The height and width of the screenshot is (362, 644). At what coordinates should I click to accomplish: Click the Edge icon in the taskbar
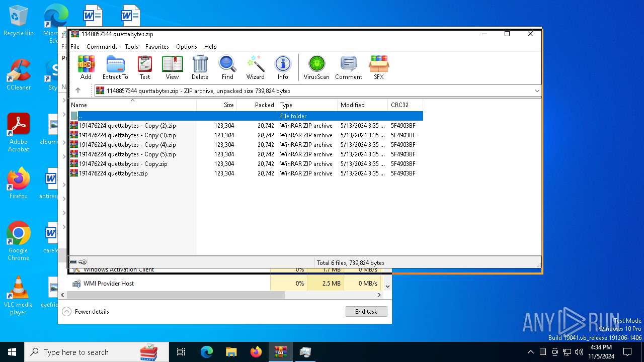(x=207, y=352)
